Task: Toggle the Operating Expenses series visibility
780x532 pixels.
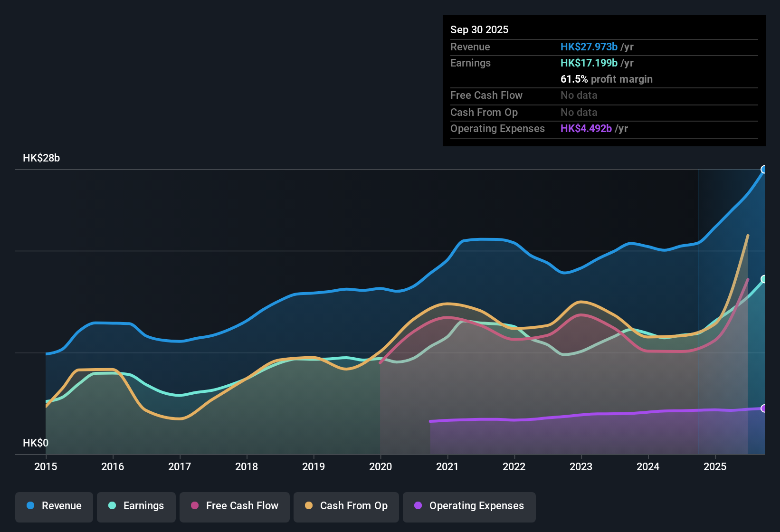Action: tap(469, 506)
